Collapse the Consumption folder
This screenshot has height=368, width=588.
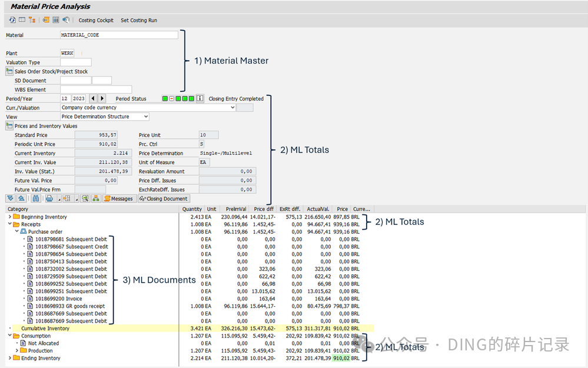[10, 336]
